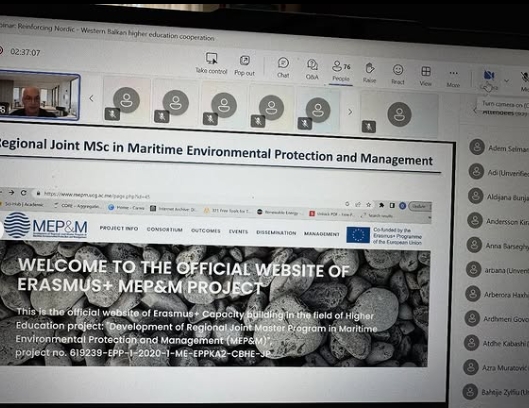Open the Chat panel
Viewport: 529px width, 408px height.
click(283, 67)
